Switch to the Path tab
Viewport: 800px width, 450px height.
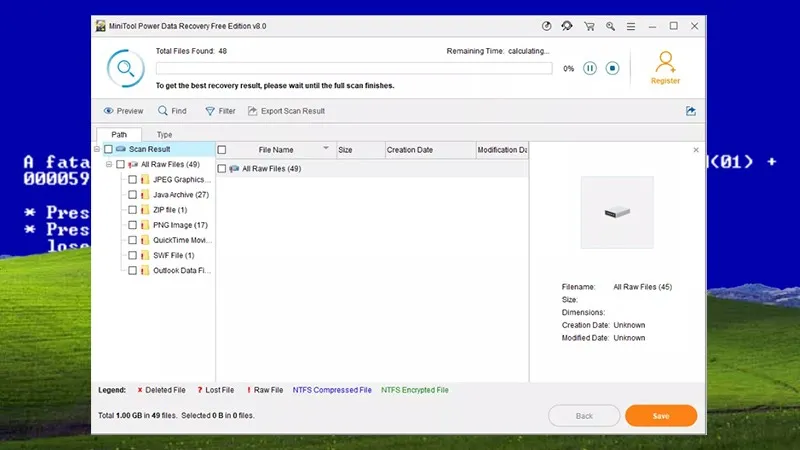click(119, 135)
